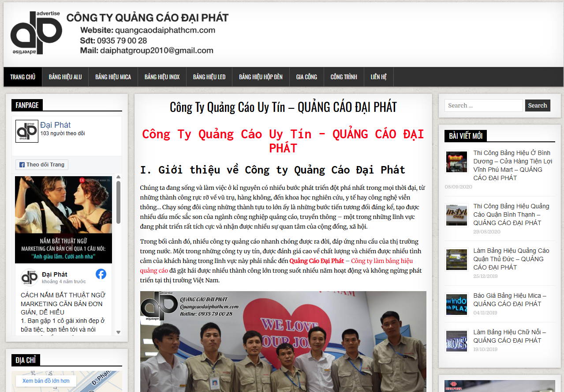Click the Search button
This screenshot has width=564, height=392.
pyautogui.click(x=538, y=105)
